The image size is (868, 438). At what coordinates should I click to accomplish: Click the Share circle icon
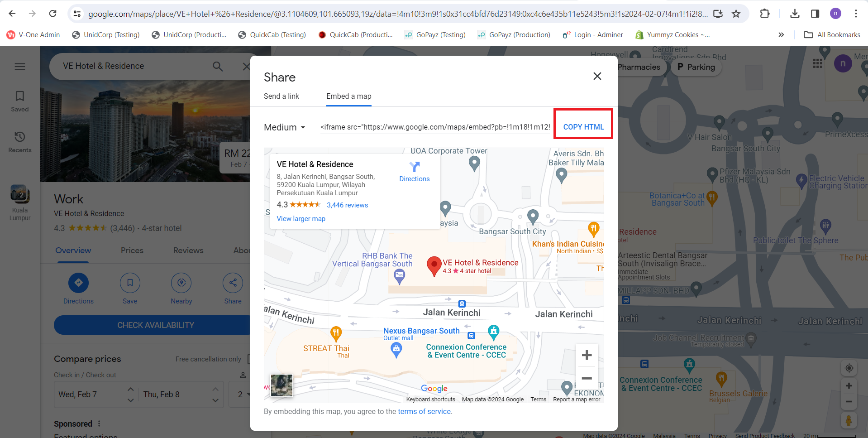(233, 283)
